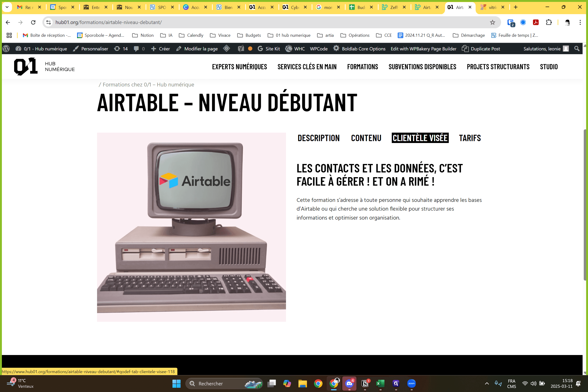Expand the tab search dropdown

pyautogui.click(x=7, y=7)
